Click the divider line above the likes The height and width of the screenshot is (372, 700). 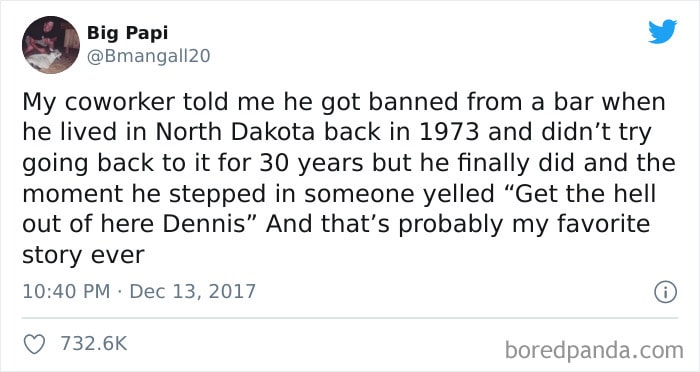(x=350, y=318)
